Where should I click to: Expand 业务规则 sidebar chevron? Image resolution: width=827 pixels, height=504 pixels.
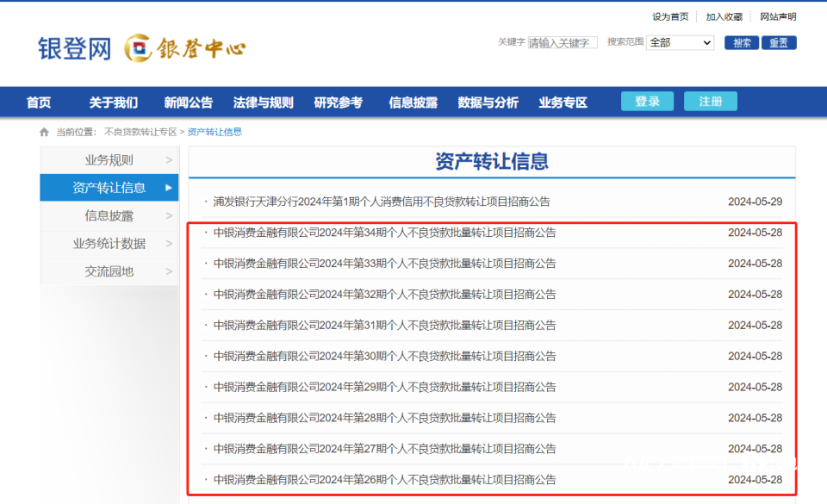pyautogui.click(x=169, y=159)
